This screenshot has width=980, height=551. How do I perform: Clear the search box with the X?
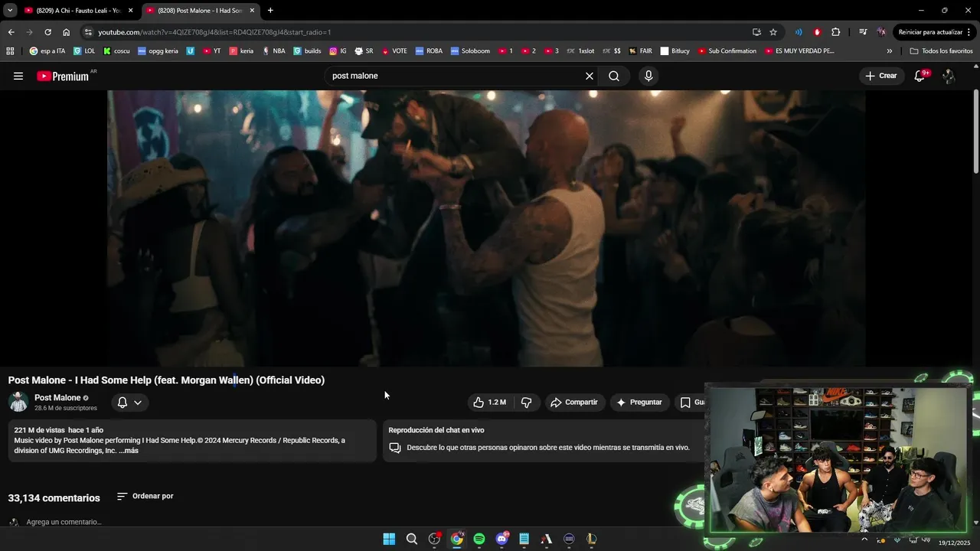(x=590, y=76)
